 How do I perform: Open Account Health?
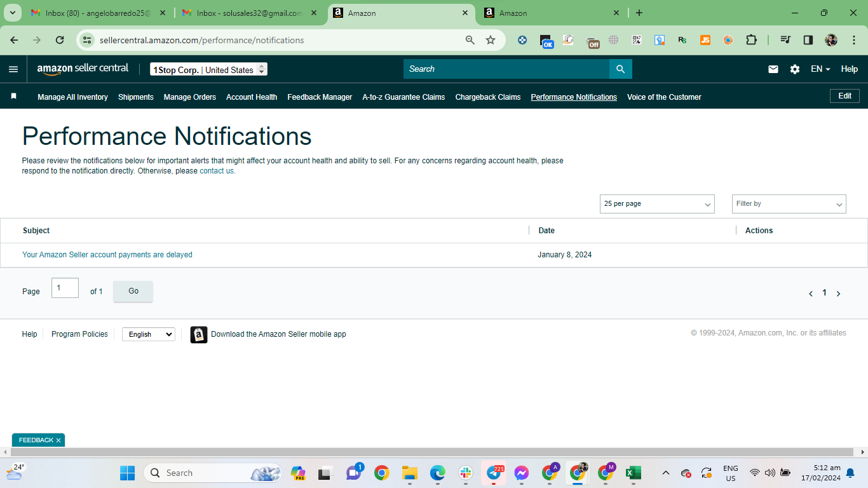[x=252, y=97]
